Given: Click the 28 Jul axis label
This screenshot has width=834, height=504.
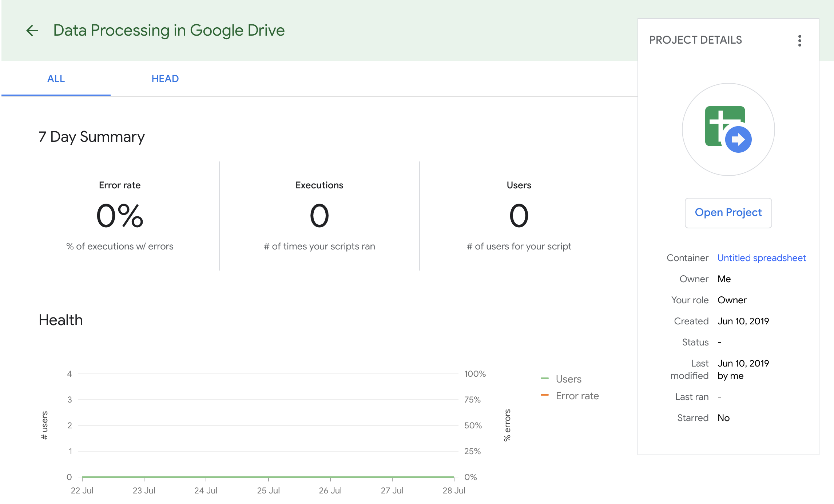Looking at the screenshot, I should (454, 490).
